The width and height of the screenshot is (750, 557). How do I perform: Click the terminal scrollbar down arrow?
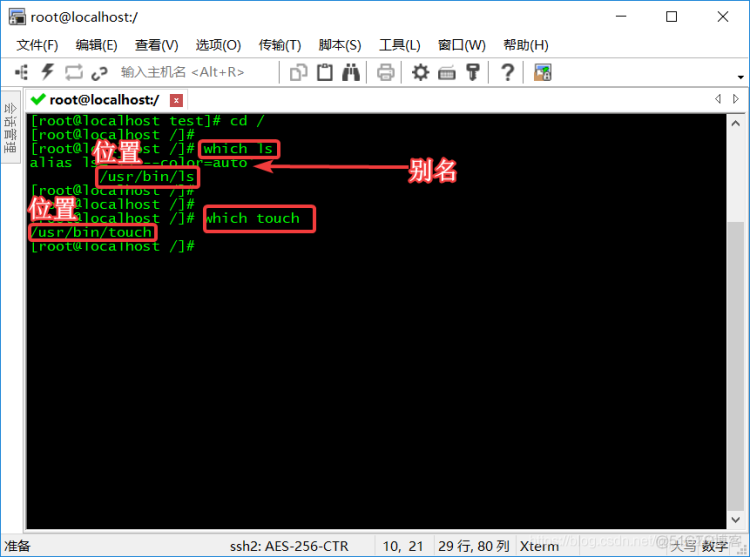735,520
